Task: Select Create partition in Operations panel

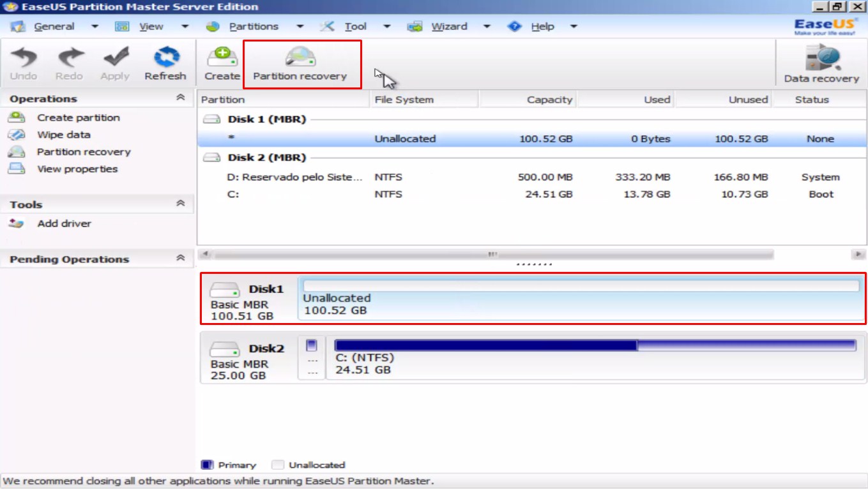Action: (x=78, y=117)
